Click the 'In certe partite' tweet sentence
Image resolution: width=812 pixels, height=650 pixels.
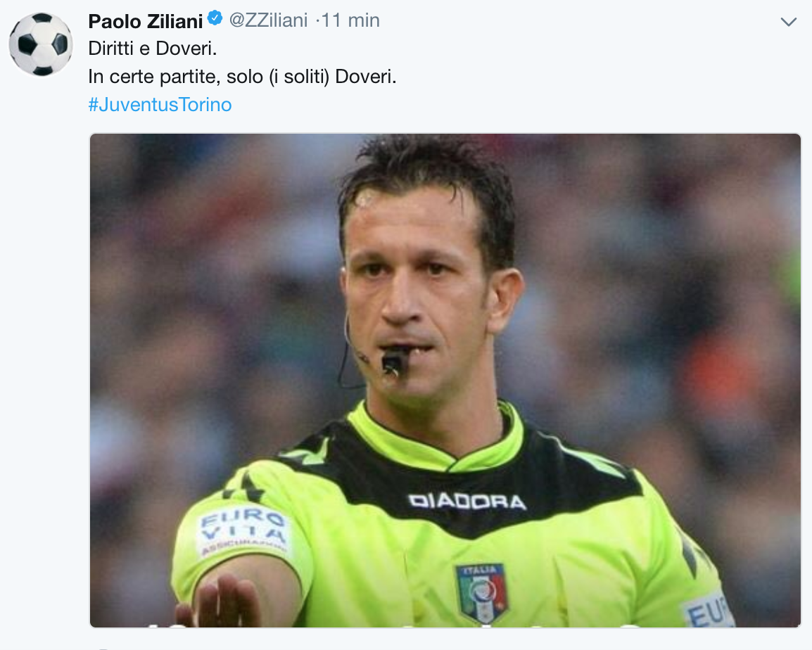point(242,77)
